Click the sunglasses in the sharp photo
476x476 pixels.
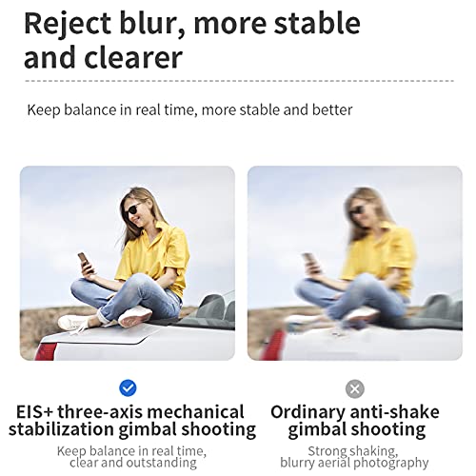point(134,210)
